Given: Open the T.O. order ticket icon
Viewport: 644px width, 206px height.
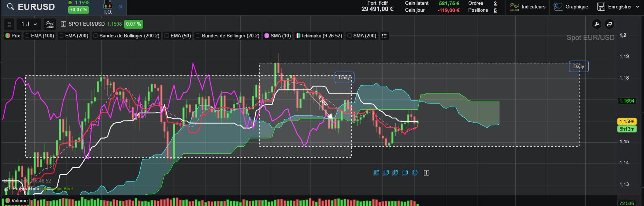Looking at the screenshot, I should click(x=107, y=7).
